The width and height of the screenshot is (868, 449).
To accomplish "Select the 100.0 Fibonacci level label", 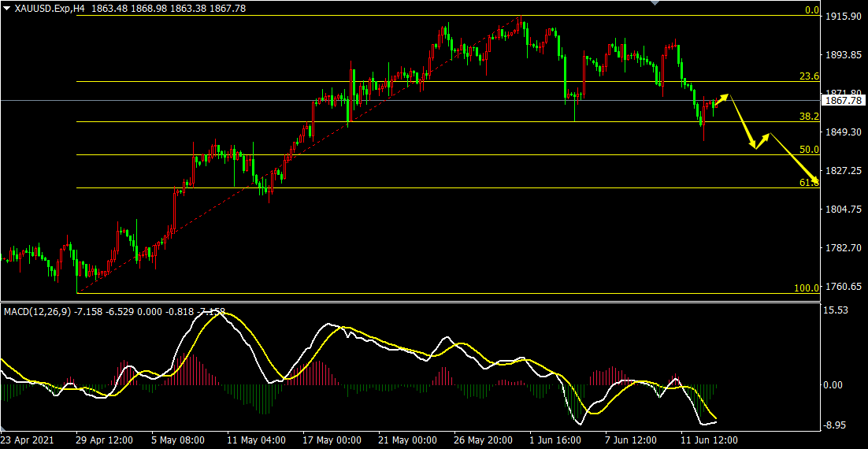I will [x=806, y=288].
